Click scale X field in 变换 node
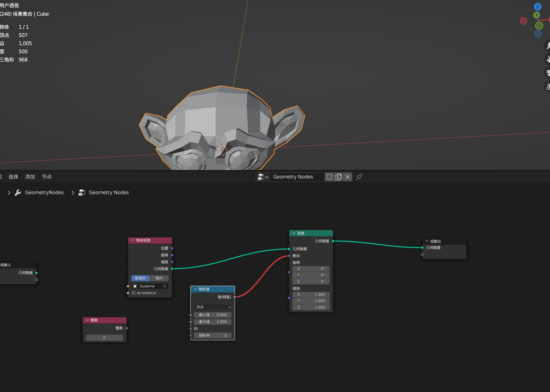This screenshot has width=550, height=392. tap(311, 295)
